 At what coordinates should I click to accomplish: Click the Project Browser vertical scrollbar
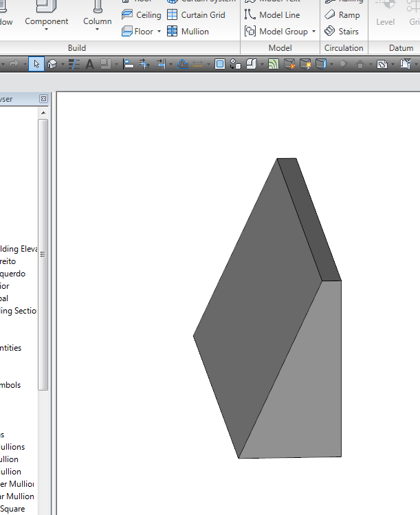click(43, 254)
